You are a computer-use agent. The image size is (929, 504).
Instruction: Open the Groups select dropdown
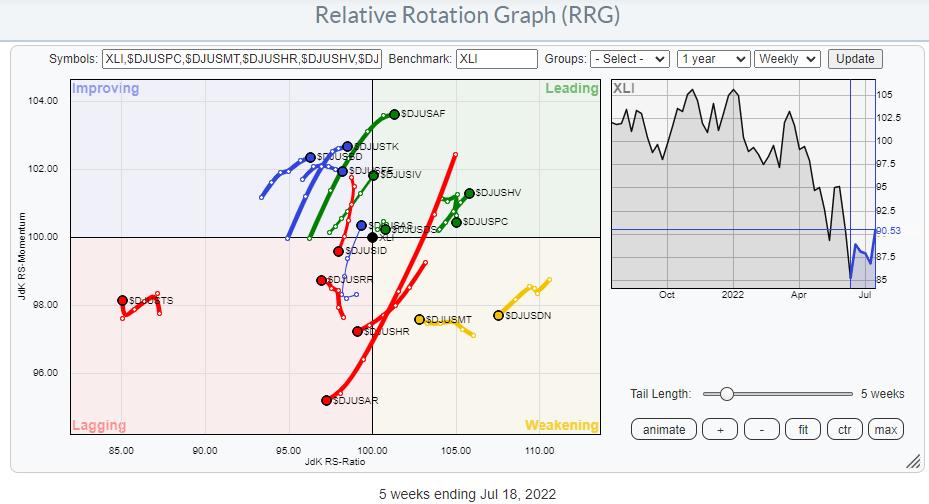629,59
